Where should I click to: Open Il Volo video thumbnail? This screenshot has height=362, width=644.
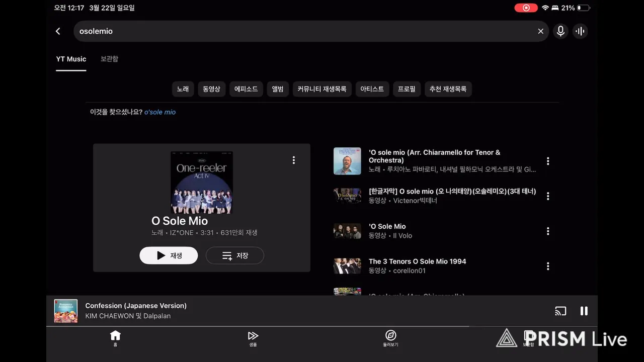click(347, 231)
